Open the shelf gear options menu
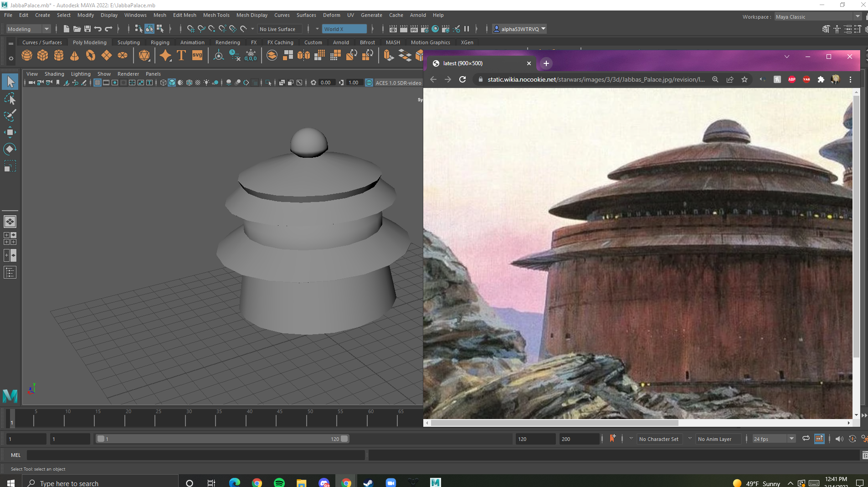 11,58
